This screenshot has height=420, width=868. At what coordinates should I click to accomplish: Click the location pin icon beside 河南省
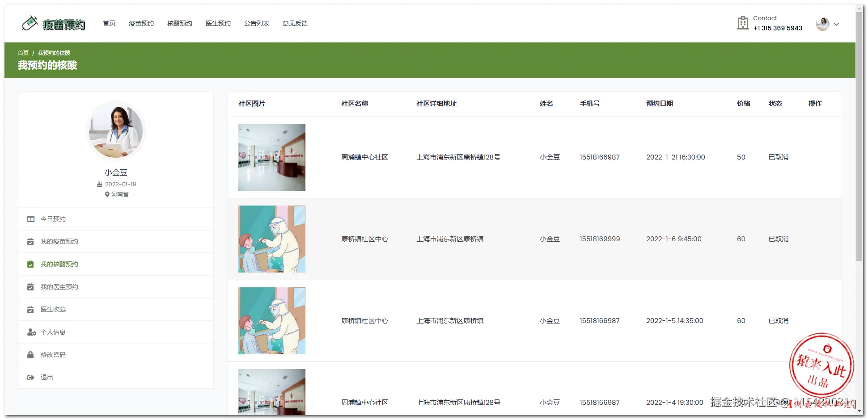(x=107, y=194)
